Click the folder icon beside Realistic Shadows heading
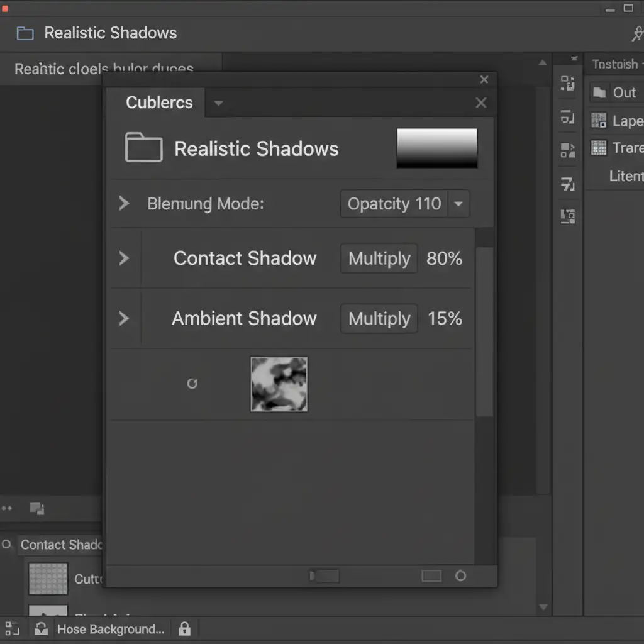This screenshot has width=644, height=644. tap(144, 148)
